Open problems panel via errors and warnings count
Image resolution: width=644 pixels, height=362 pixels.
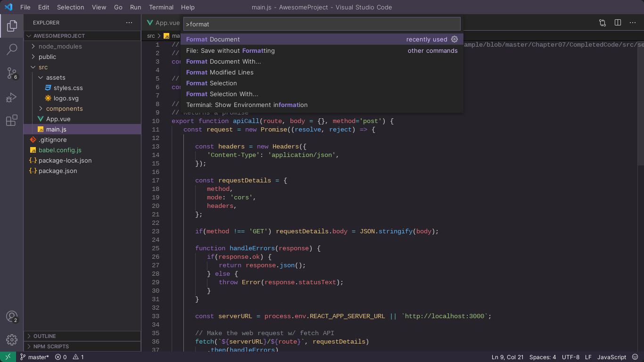point(69,357)
